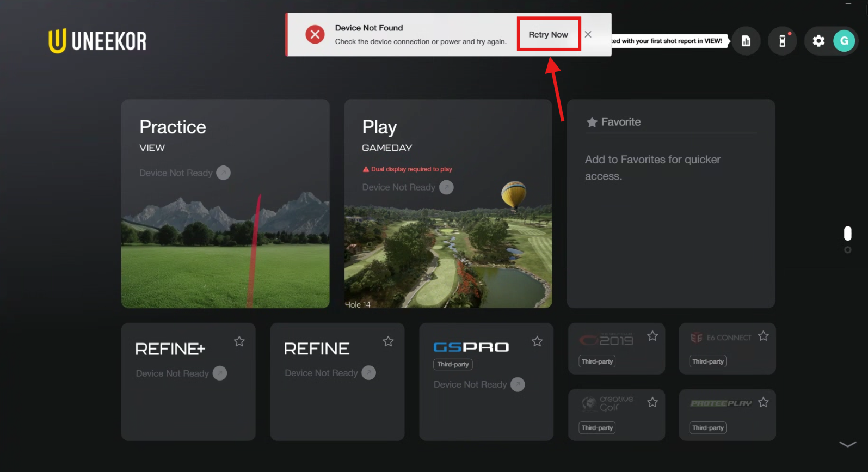Click the arrow beside REFINE Device Not Ready
This screenshot has width=868, height=472.
pos(368,373)
